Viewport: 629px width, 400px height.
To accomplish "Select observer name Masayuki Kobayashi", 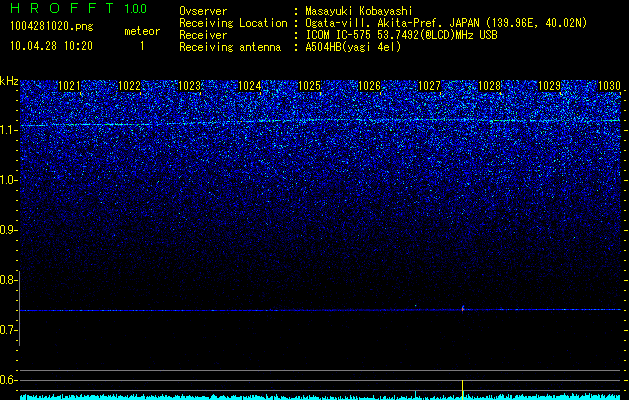I will (359, 11).
